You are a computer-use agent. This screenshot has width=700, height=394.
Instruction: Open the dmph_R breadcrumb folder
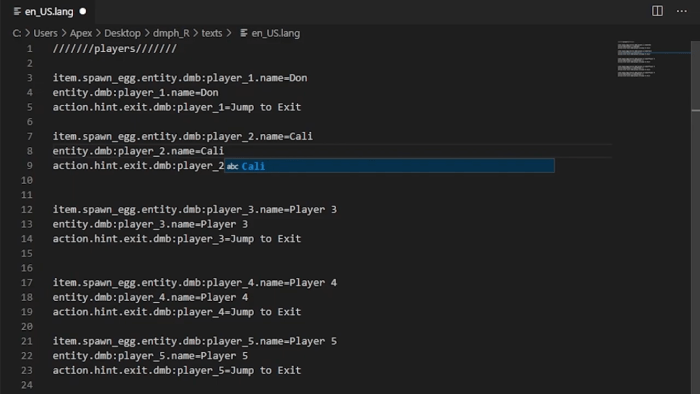point(171,33)
